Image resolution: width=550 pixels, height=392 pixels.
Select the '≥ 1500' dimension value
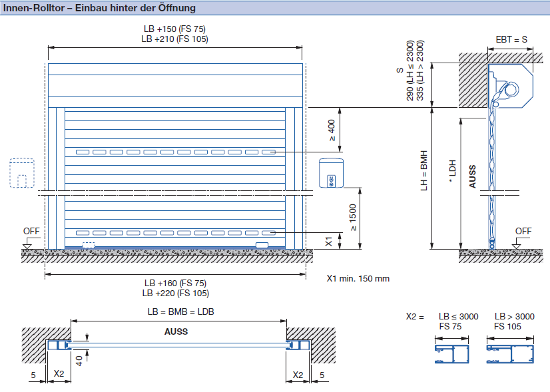coord(353,218)
